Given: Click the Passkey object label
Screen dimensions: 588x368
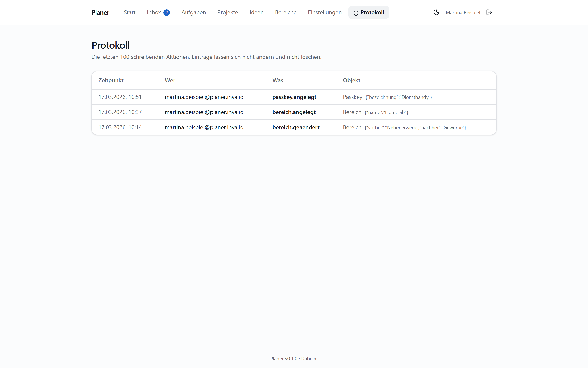Looking at the screenshot, I should [x=353, y=97].
